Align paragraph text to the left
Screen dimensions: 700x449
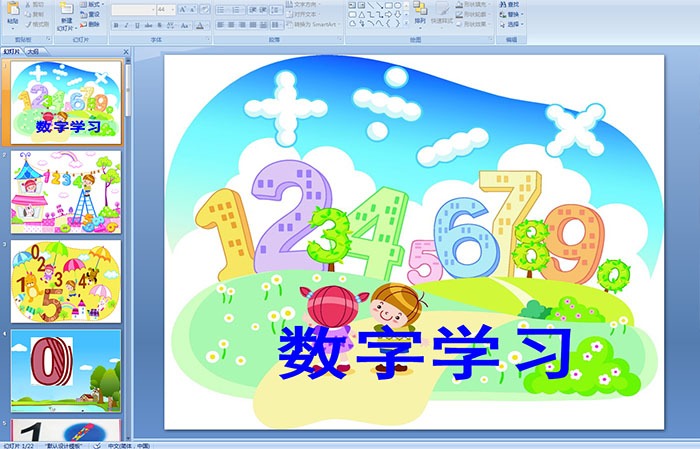click(220, 25)
